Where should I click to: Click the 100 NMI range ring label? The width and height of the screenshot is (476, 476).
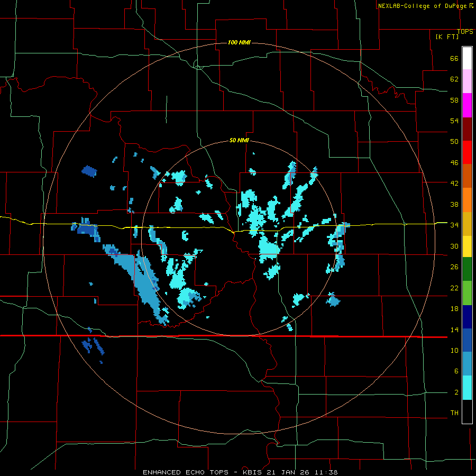[239, 42]
